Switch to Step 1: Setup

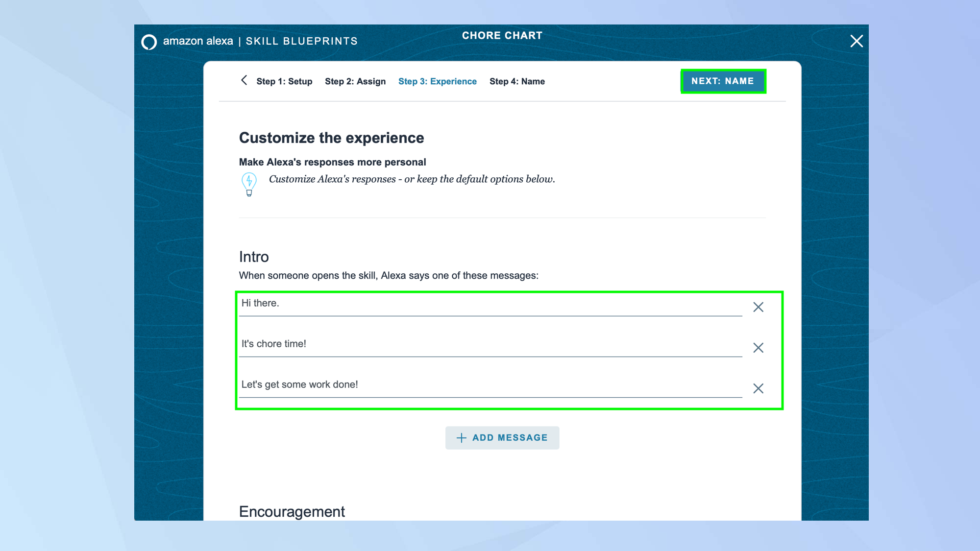point(284,81)
